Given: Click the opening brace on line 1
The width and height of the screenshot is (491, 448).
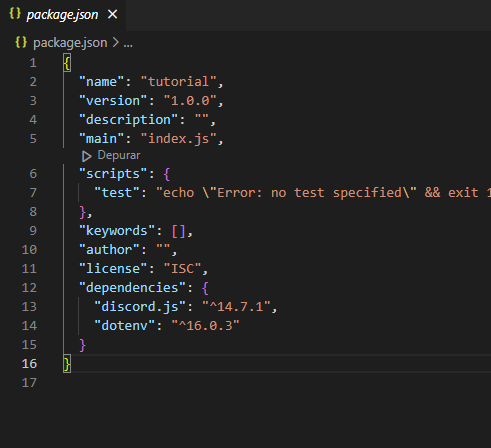Looking at the screenshot, I should coord(67,63).
